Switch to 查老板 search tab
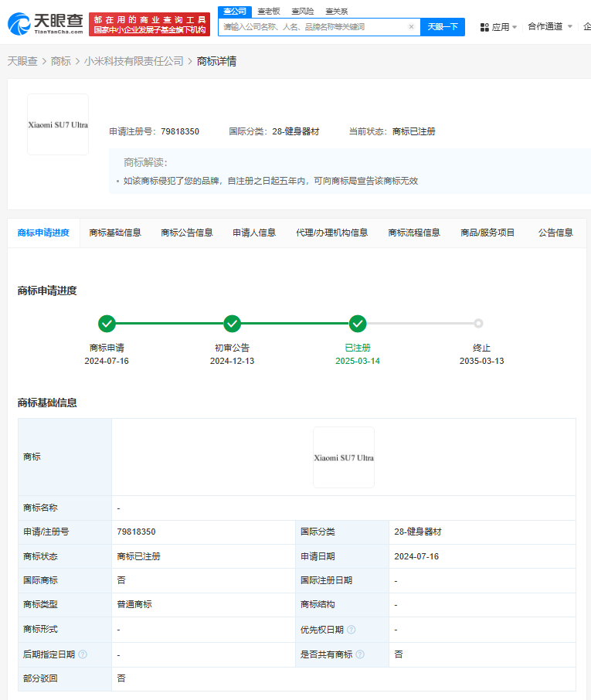 pyautogui.click(x=269, y=11)
